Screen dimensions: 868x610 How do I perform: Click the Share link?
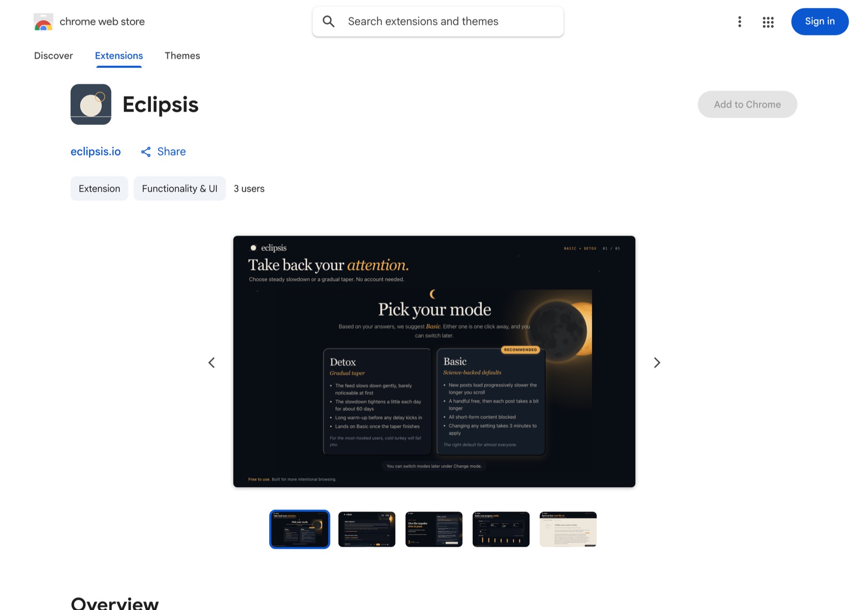[171, 151]
